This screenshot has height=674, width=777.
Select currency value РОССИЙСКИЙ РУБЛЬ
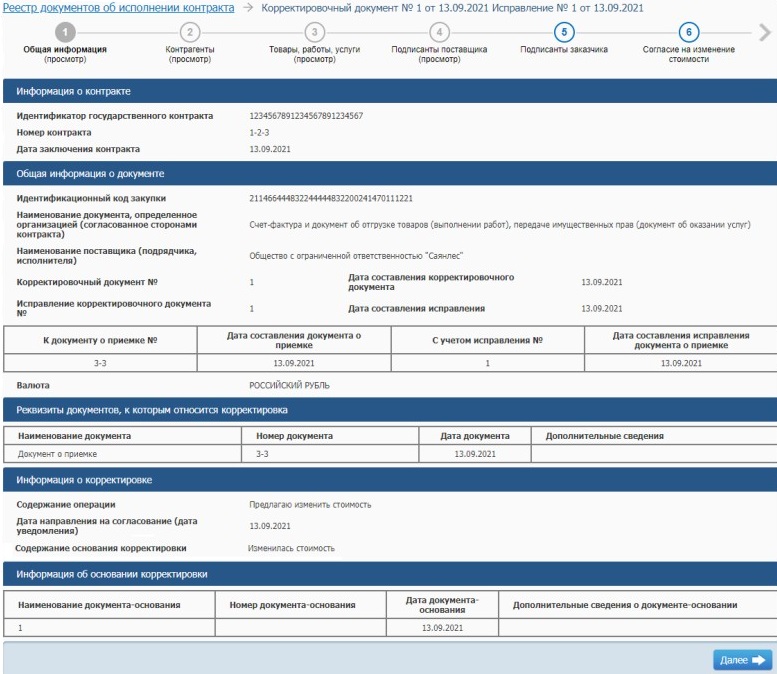tap(289, 385)
